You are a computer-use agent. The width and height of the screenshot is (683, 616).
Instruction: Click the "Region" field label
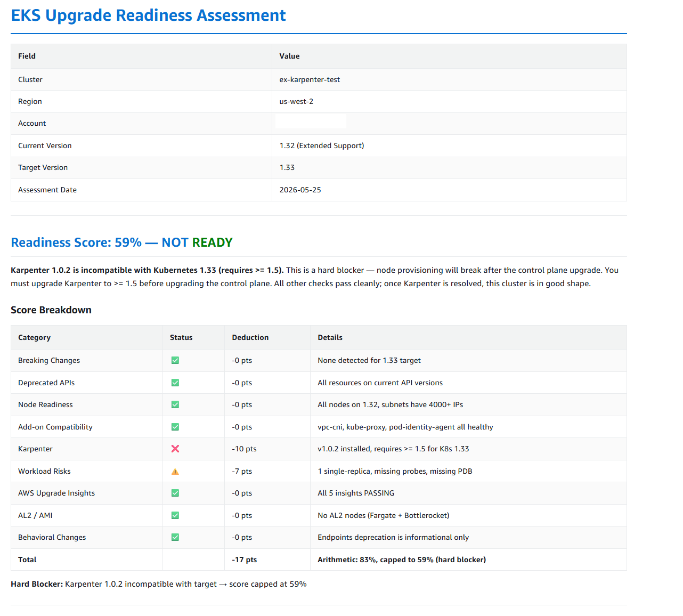pyautogui.click(x=30, y=101)
